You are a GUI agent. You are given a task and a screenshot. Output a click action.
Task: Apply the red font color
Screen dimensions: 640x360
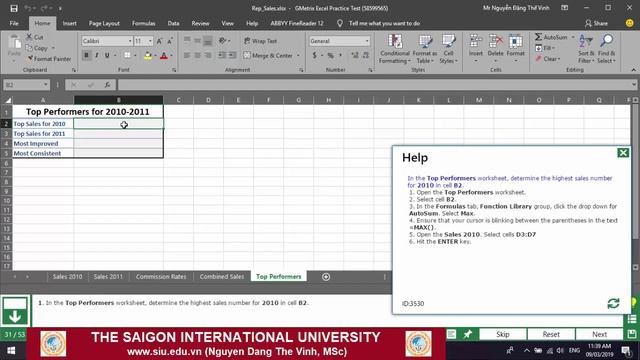pos(164,56)
